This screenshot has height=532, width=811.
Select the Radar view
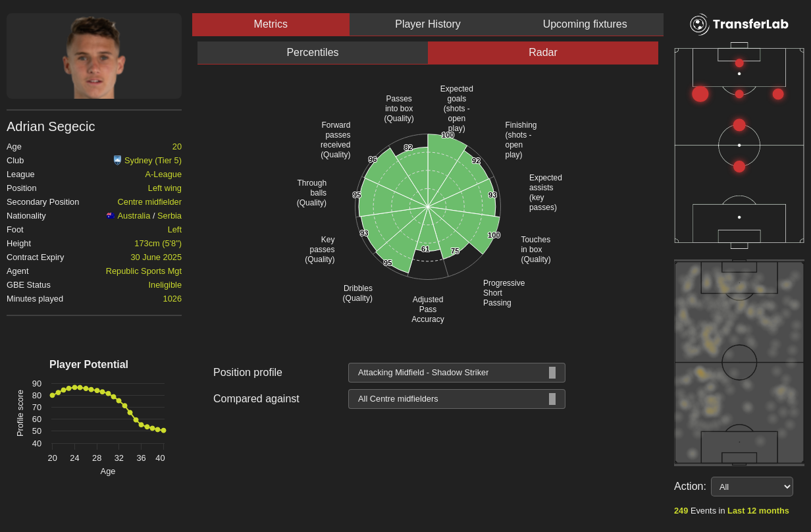tap(543, 53)
